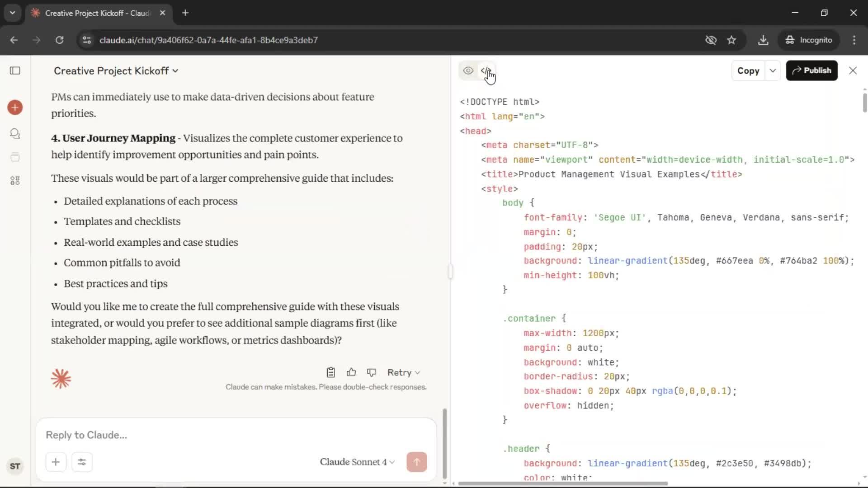Click 'Real-world examples and case studies' bullet
This screenshot has width=868, height=488.
coord(151,243)
